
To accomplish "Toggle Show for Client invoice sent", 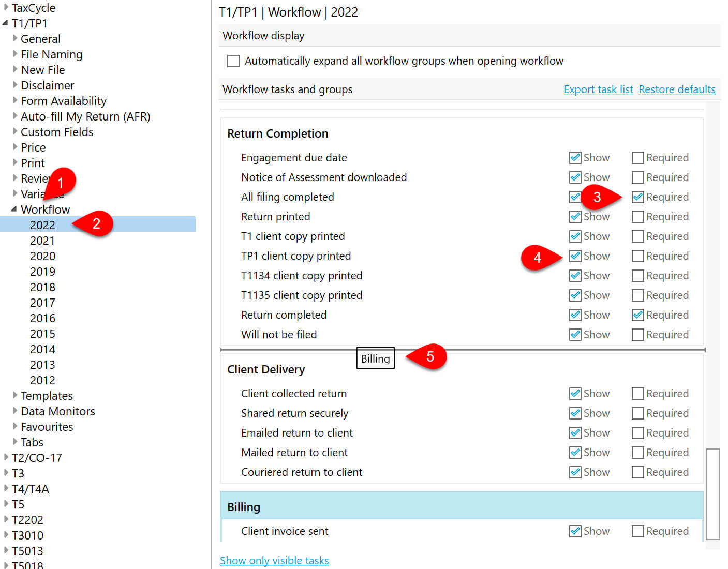I will click(575, 531).
